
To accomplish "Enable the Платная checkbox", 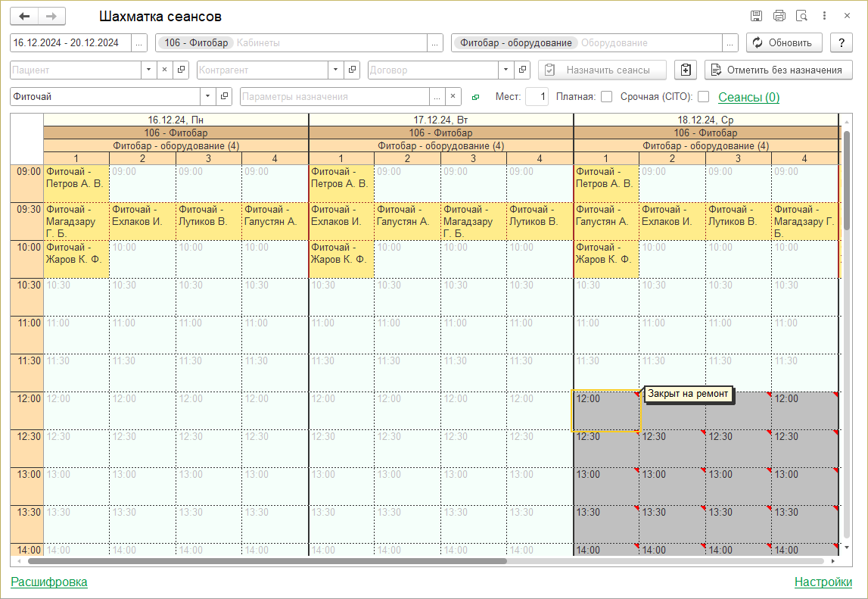I will (606, 97).
